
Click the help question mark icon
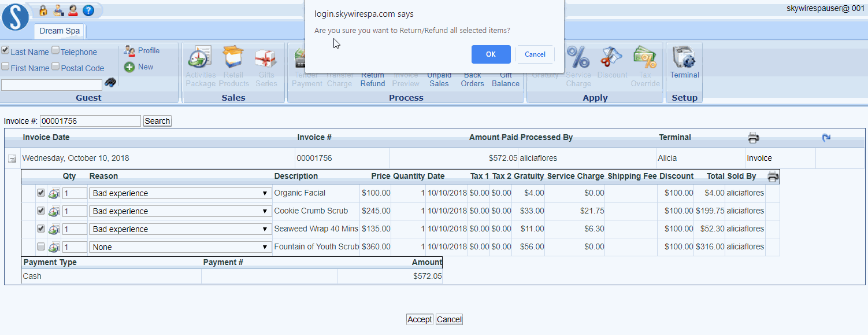tap(88, 10)
